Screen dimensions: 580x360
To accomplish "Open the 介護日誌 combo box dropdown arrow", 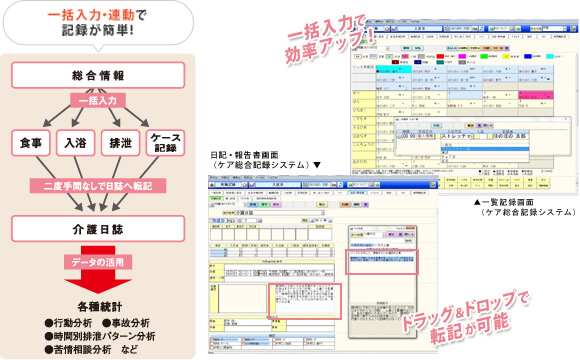I will [x=323, y=213].
